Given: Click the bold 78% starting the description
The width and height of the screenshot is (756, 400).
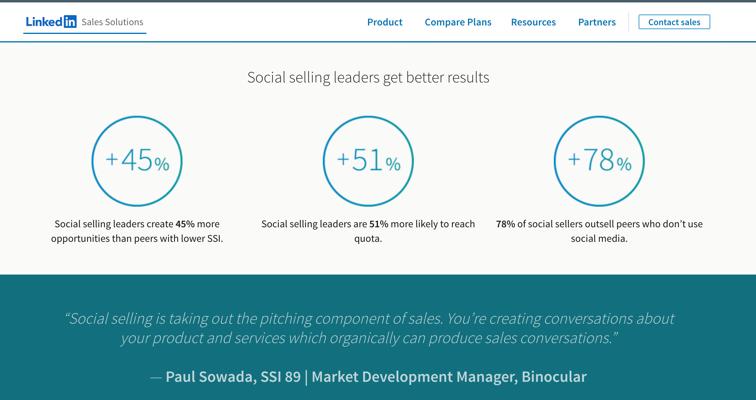Looking at the screenshot, I should tap(505, 225).
